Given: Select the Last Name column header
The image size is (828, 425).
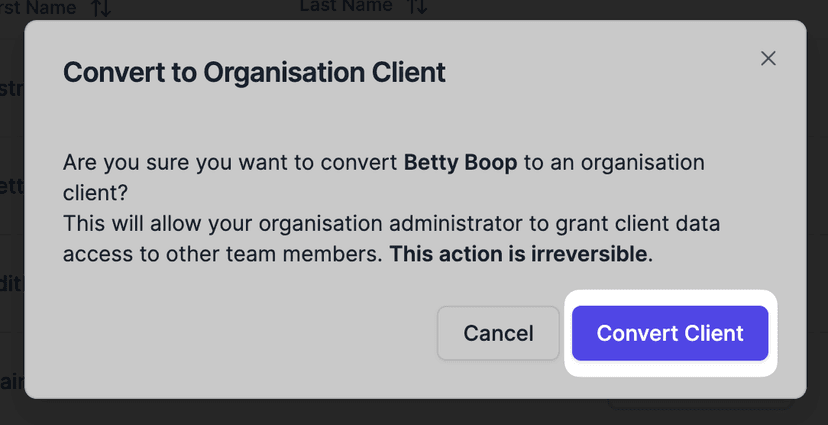Looking at the screenshot, I should click(346, 8).
